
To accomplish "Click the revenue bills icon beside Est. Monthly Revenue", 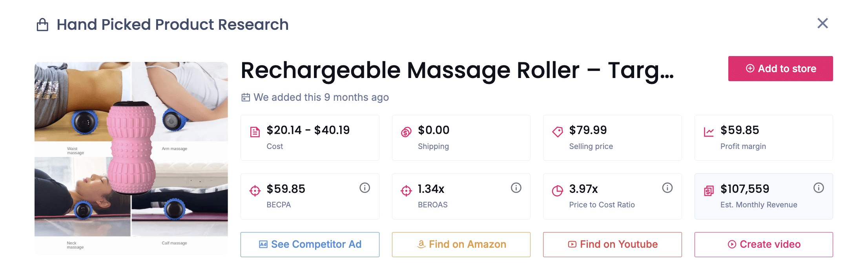I will [708, 190].
